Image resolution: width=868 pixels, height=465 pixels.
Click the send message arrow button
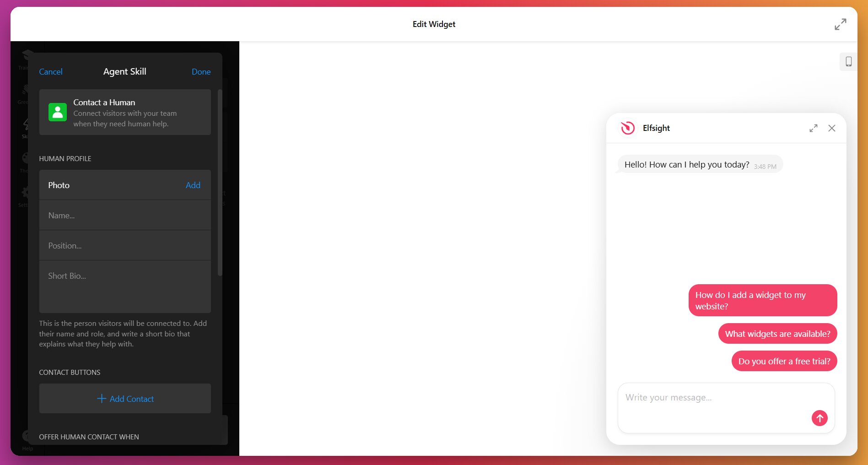pos(819,418)
